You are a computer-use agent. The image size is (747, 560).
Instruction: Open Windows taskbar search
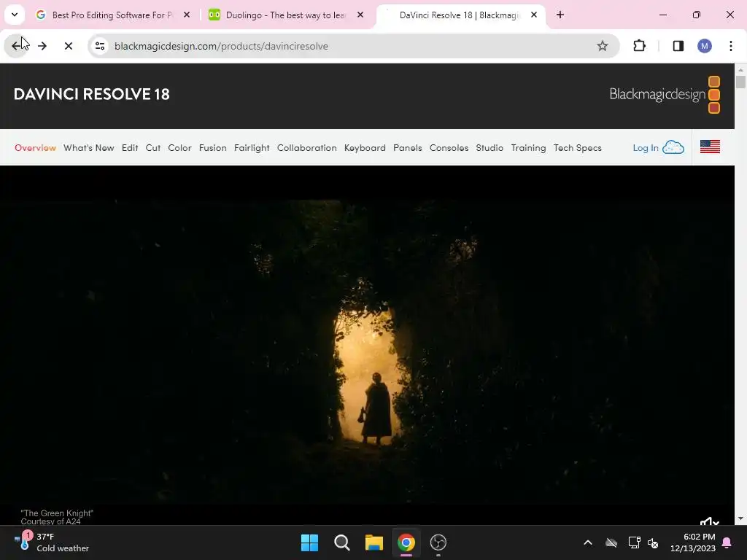[x=341, y=542]
